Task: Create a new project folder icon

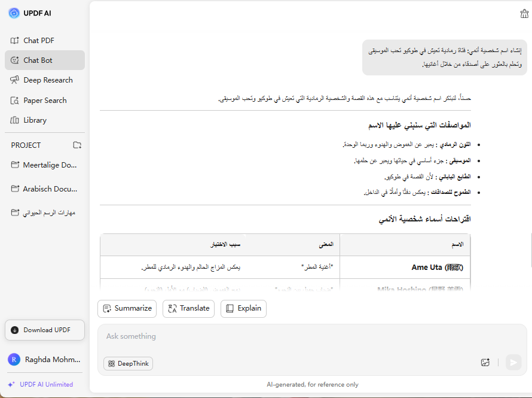Action: 77,145
